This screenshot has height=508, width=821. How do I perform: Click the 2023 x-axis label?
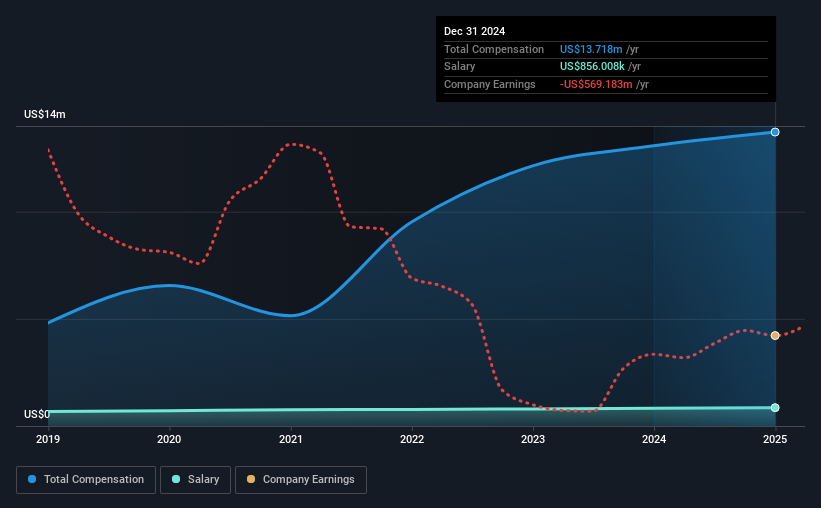tap(533, 439)
